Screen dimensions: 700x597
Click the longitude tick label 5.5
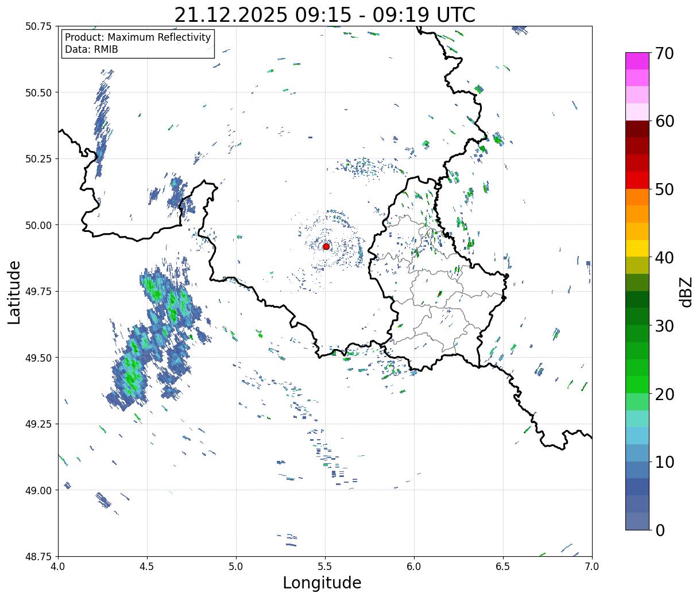(325, 566)
